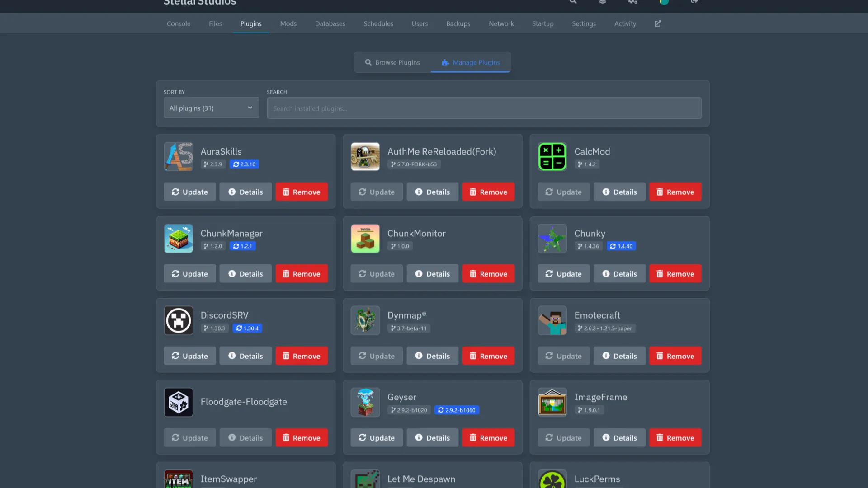Click the ImageFrame plugin thumbnail
This screenshot has height=488, width=868.
pyautogui.click(x=552, y=402)
